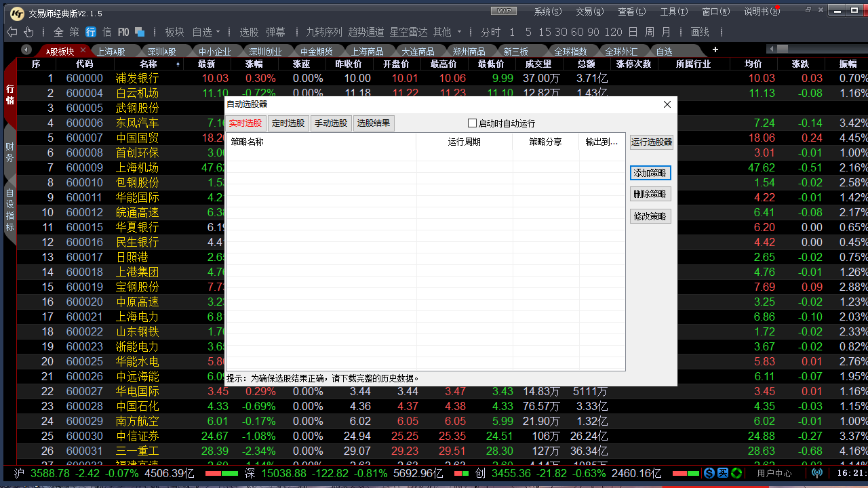Click the 运行选股器 button
Viewport: 868px width, 488px height.
coord(651,142)
